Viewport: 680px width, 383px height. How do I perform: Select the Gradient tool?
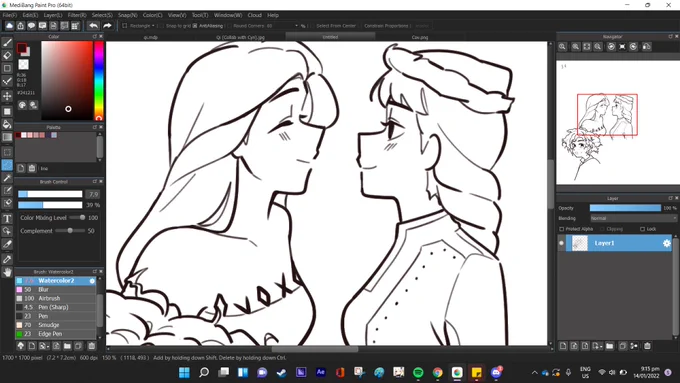7,137
